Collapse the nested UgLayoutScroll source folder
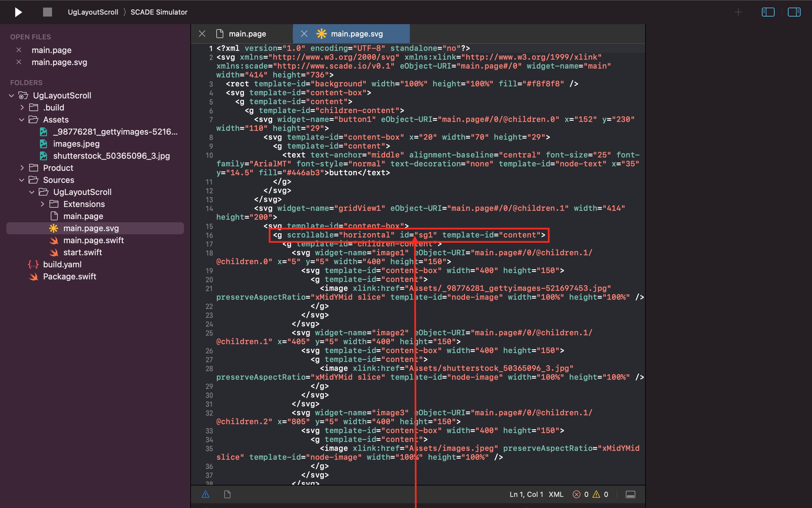The width and height of the screenshot is (812, 508). click(x=31, y=192)
